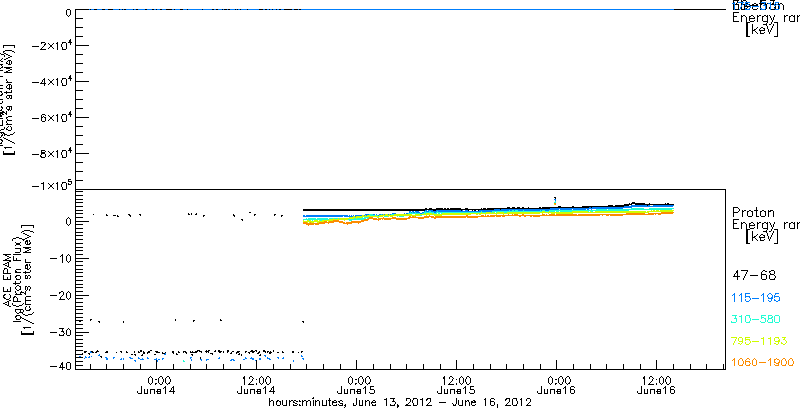Click the orange proton flux data line
800x410 pixels.
click(x=489, y=216)
